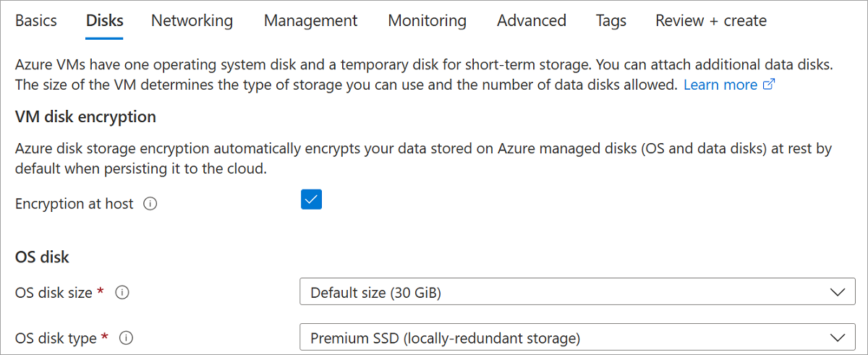The image size is (868, 355).
Task: Click the chevron arrow in OS disk type field
Action: (x=838, y=338)
